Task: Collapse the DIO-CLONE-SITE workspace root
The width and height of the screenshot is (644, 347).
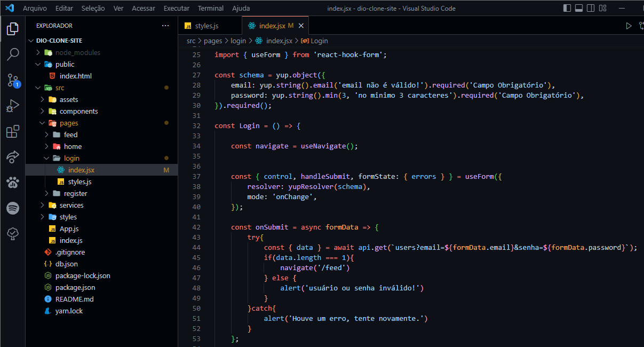Action: coord(30,40)
